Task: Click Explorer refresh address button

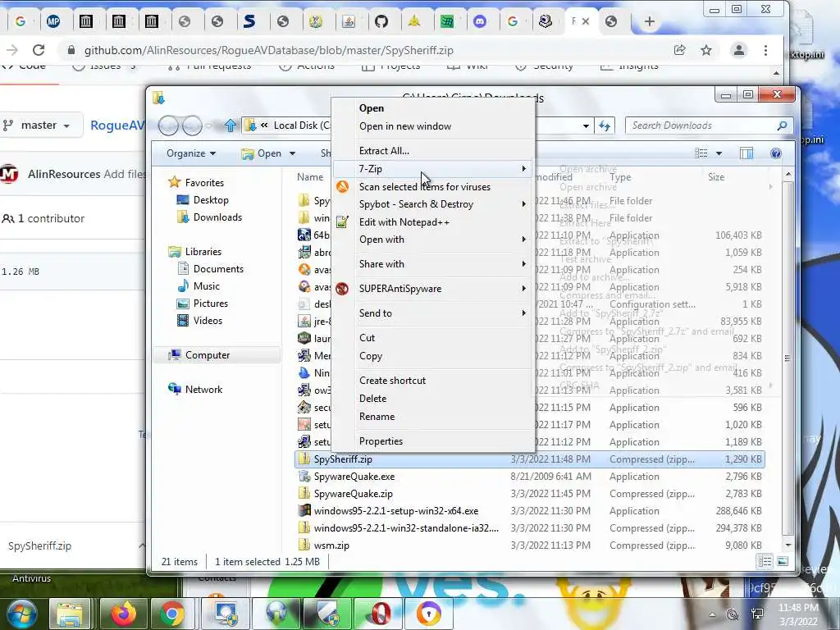Action: (x=605, y=126)
